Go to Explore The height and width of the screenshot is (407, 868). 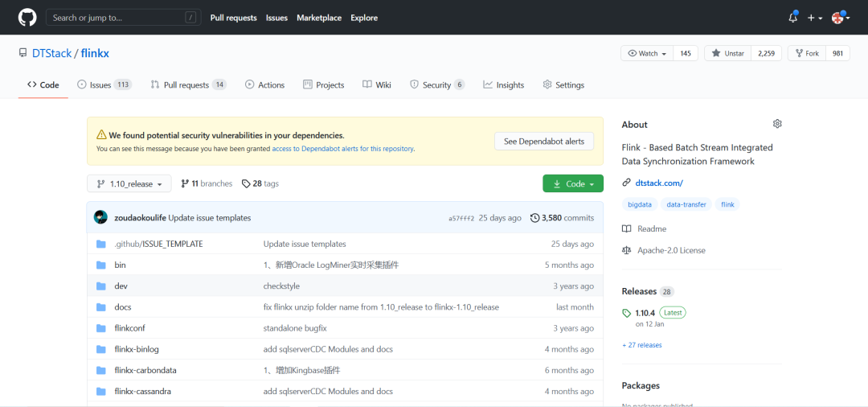point(364,18)
